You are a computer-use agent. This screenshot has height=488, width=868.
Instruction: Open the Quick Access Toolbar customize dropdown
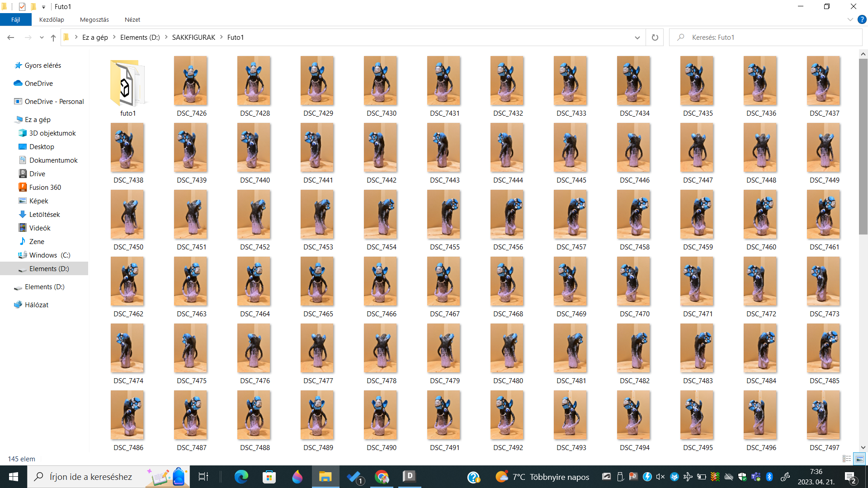coord(43,7)
